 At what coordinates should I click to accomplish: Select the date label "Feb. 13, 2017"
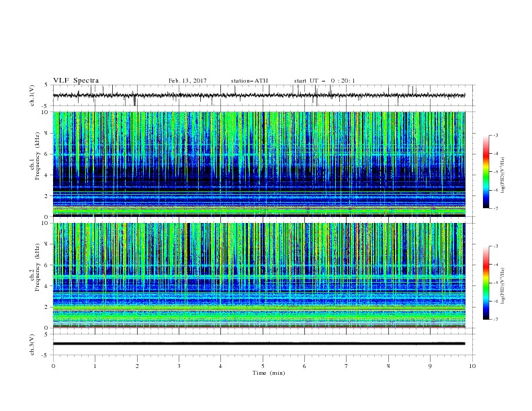pos(187,81)
